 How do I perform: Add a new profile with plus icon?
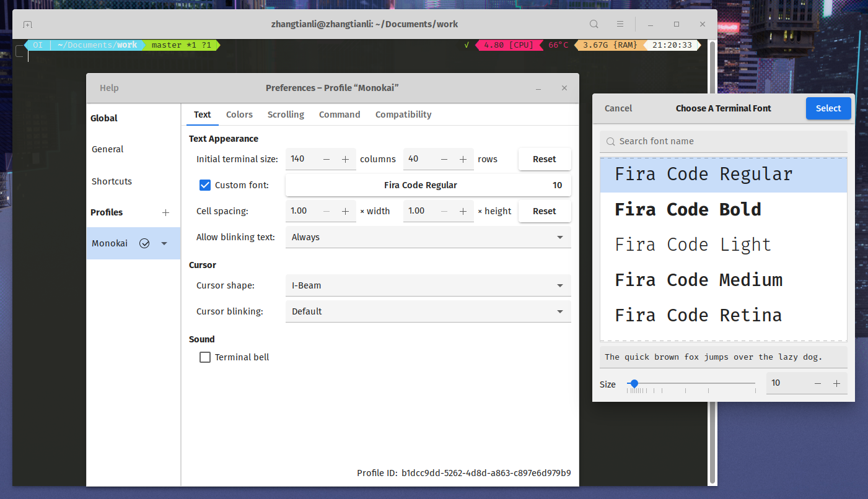coord(165,212)
